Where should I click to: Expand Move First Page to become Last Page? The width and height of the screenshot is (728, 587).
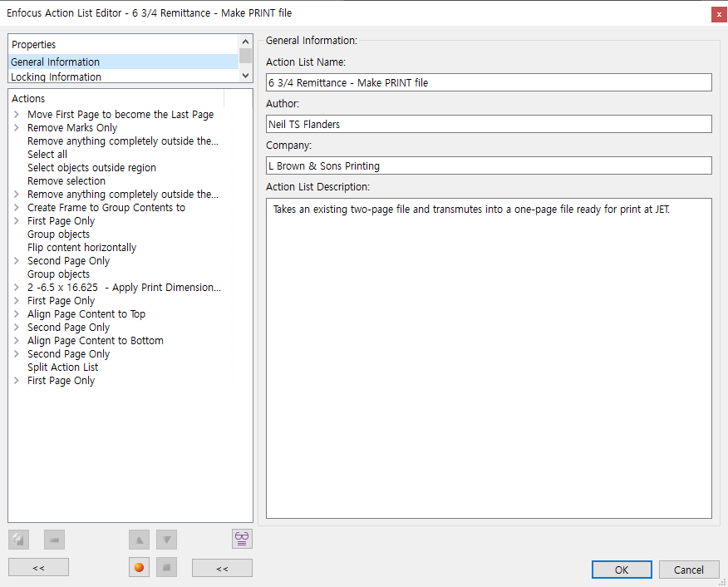pyautogui.click(x=17, y=115)
